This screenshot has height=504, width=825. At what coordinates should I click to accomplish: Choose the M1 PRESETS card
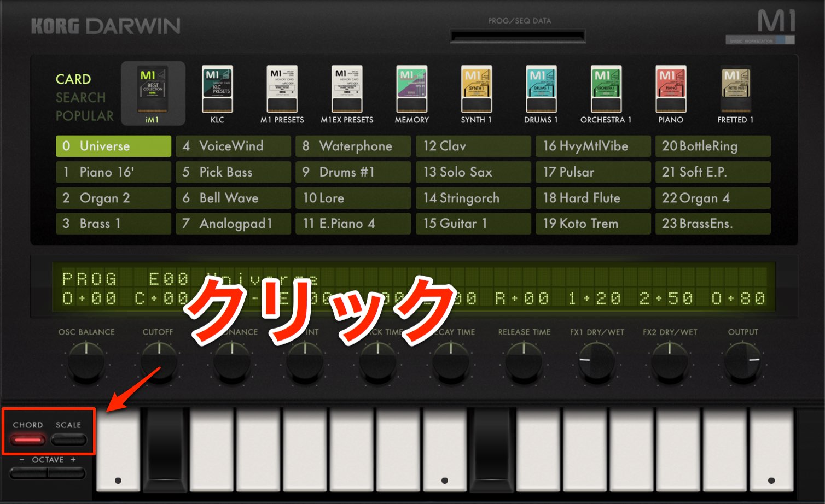click(x=282, y=94)
